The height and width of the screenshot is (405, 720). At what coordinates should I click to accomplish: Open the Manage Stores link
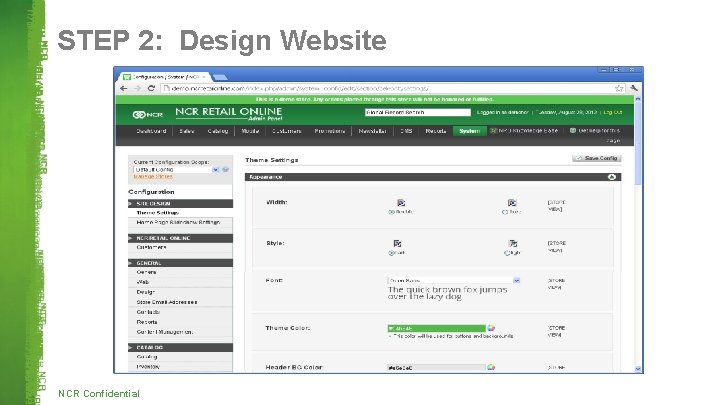tap(153, 176)
